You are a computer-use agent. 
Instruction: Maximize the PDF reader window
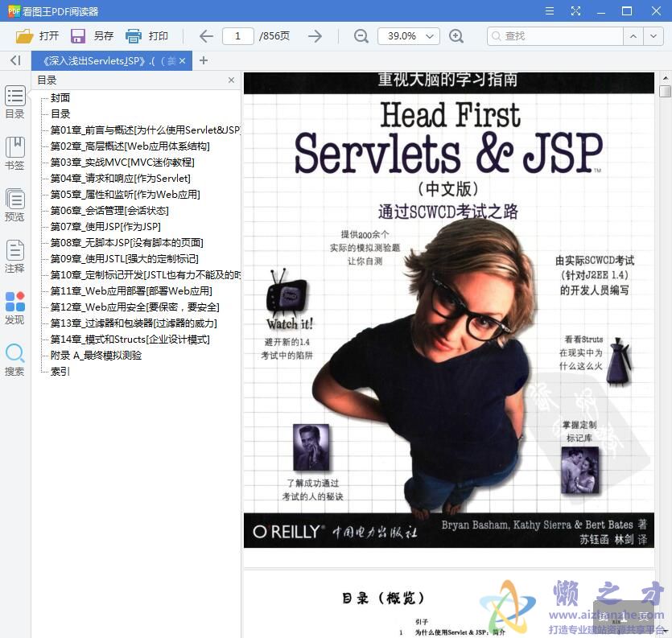tap(627, 11)
